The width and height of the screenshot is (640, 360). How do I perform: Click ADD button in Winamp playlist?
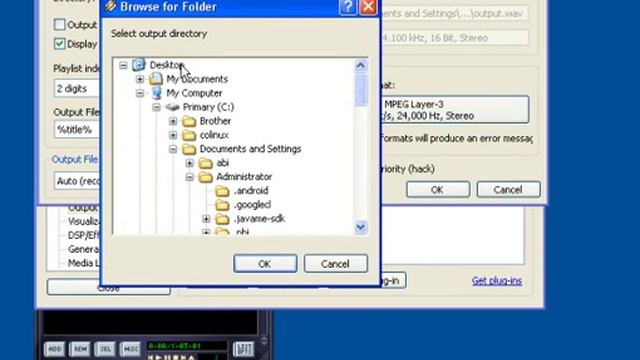(54, 349)
